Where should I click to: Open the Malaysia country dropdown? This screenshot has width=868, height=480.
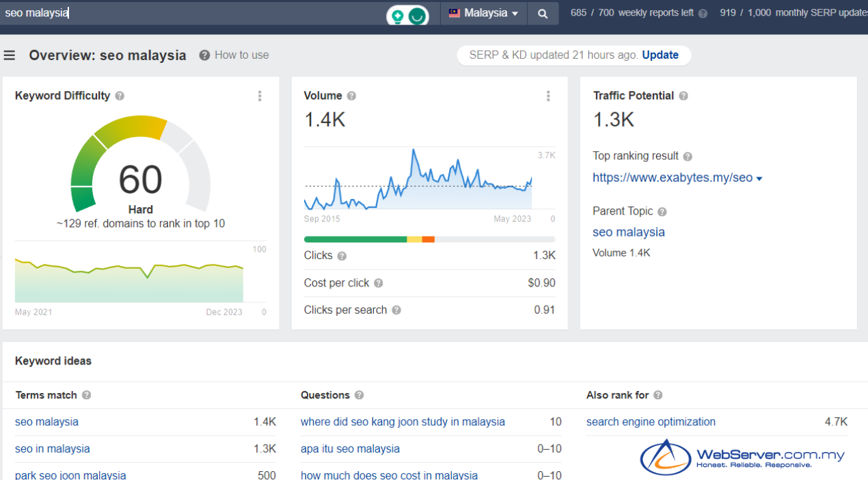tap(484, 13)
